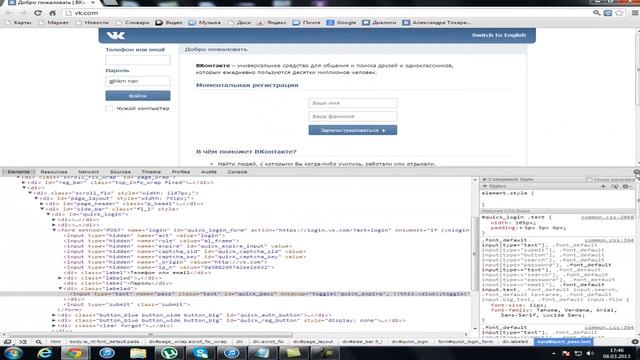Focus the Пароль password field

(138, 81)
